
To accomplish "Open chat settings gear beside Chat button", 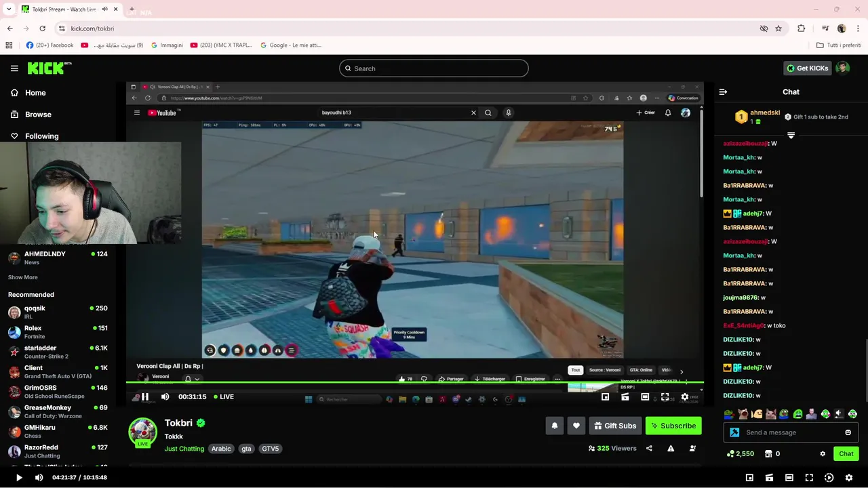I will pyautogui.click(x=823, y=453).
